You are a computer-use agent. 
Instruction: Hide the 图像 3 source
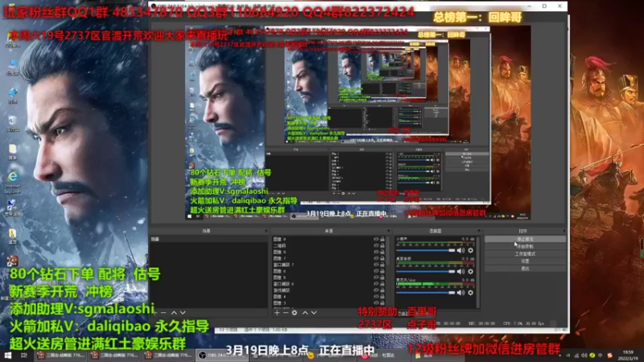[x=376, y=303]
